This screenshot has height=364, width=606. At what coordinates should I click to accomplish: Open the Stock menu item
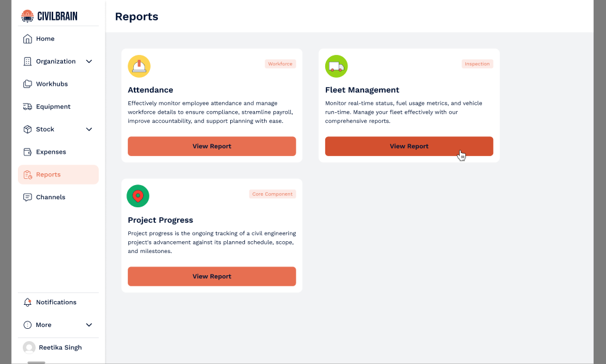click(59, 129)
